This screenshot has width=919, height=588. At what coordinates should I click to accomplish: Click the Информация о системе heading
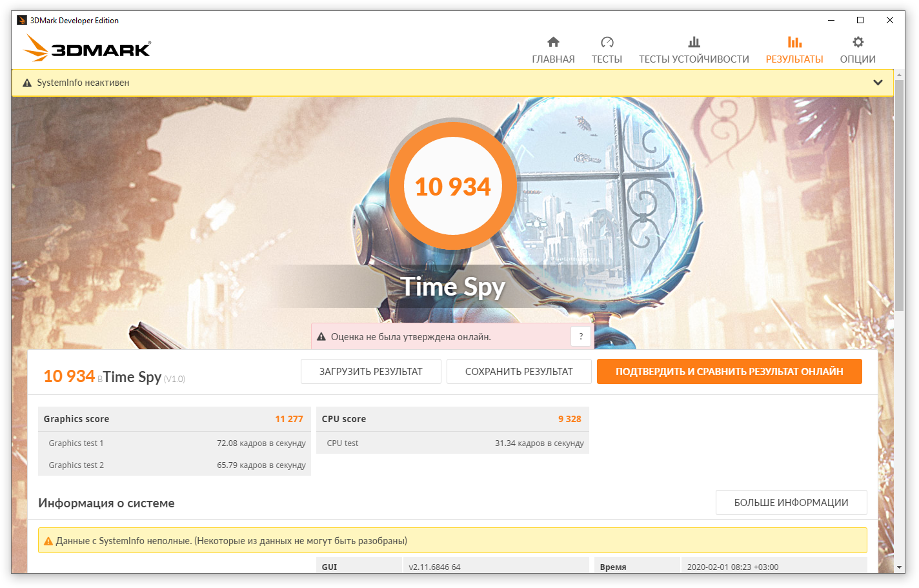[106, 503]
